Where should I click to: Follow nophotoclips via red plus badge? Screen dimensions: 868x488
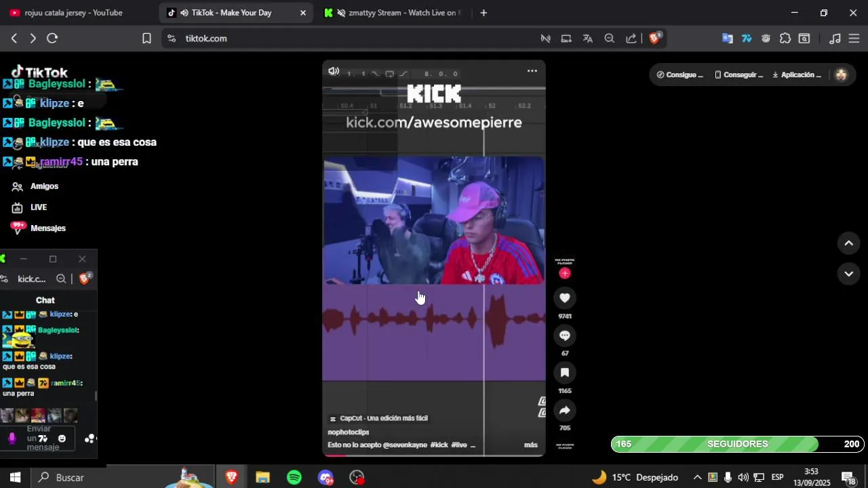pos(565,273)
